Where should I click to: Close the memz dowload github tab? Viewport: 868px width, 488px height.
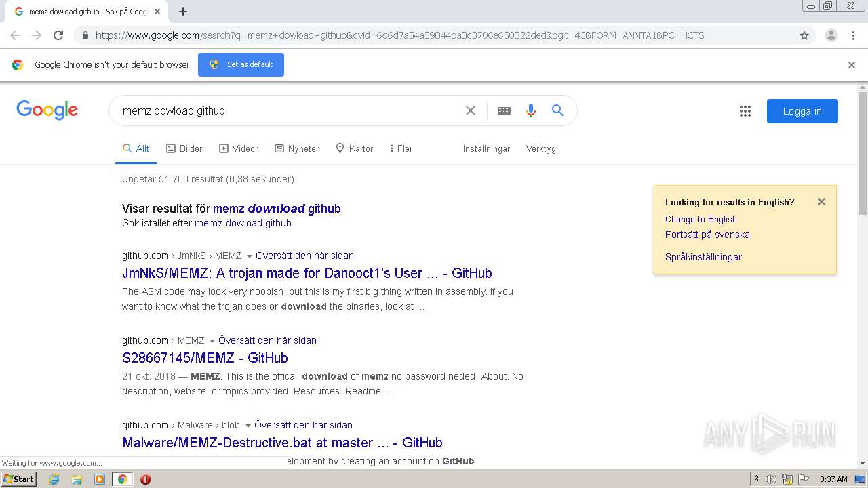coord(157,12)
